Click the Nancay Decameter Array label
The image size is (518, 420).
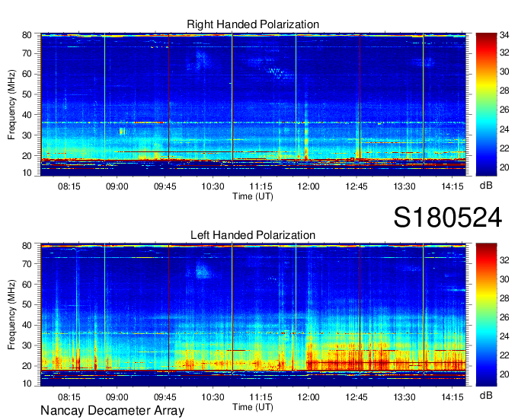click(x=112, y=411)
